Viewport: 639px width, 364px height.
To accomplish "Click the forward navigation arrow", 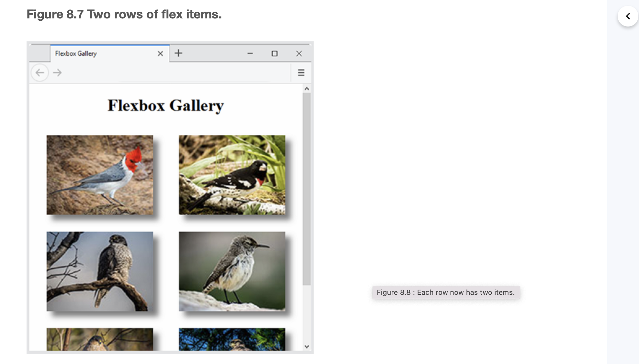I will pyautogui.click(x=57, y=72).
